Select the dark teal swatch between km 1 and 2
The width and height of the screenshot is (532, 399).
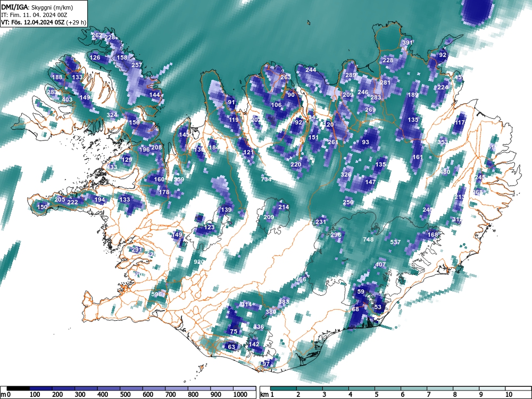pyautogui.click(x=284, y=388)
